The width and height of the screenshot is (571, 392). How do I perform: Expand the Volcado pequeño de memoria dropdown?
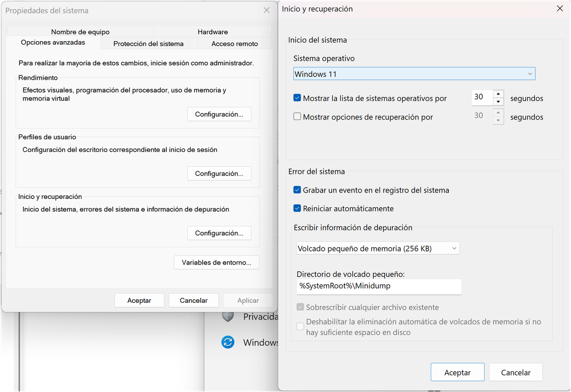pos(378,248)
